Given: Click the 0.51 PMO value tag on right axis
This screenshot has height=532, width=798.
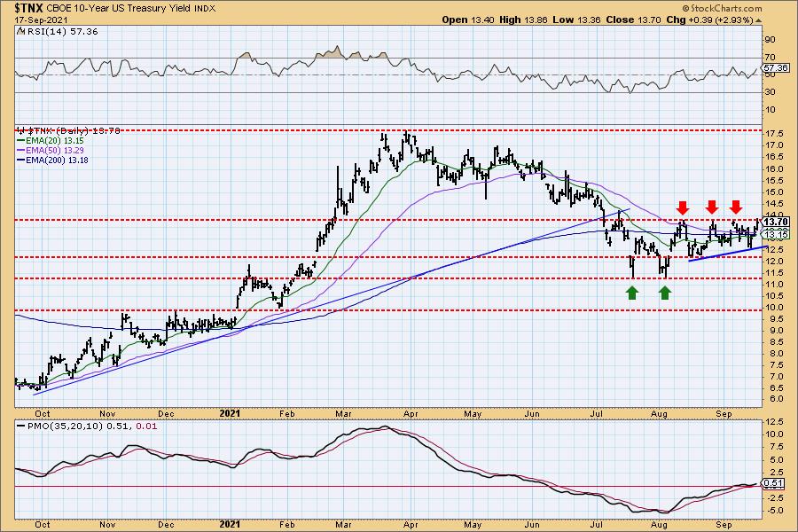Looking at the screenshot, I should pyautogui.click(x=774, y=483).
